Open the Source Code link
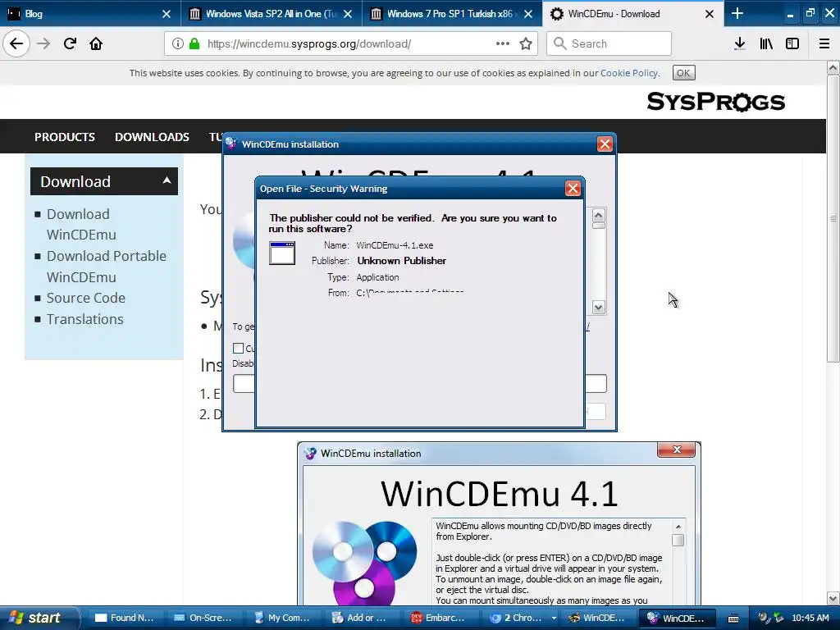 tap(85, 298)
